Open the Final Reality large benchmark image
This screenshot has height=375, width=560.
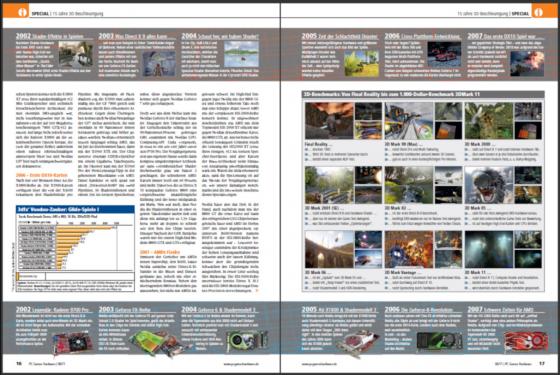coord(329,121)
